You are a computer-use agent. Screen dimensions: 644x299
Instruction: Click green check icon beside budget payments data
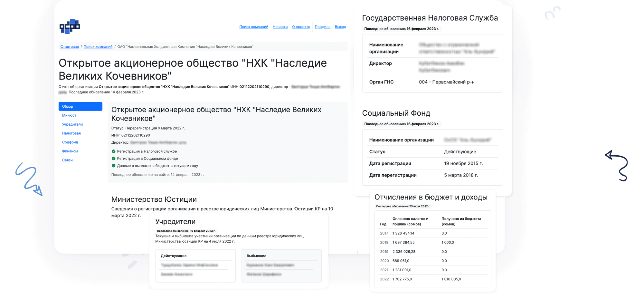(113, 166)
